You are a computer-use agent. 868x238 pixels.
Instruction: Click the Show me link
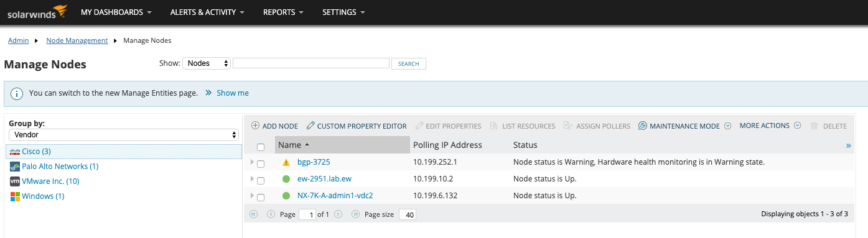pos(233,93)
